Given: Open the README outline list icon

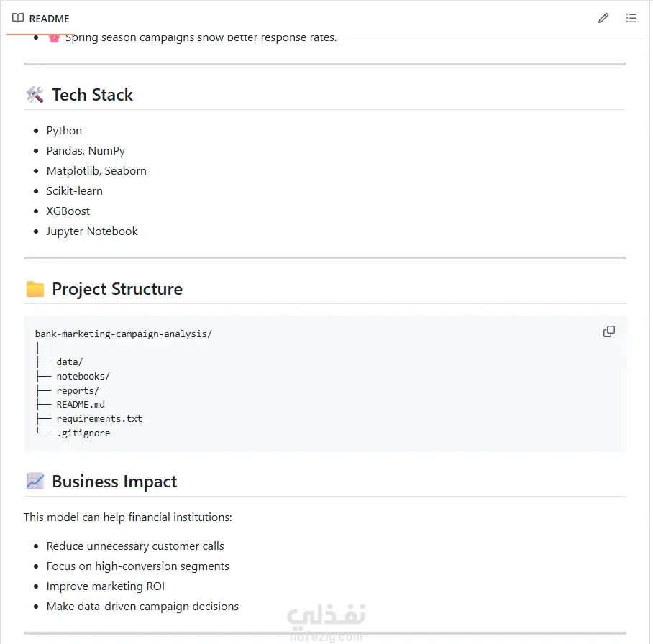Looking at the screenshot, I should click(631, 18).
